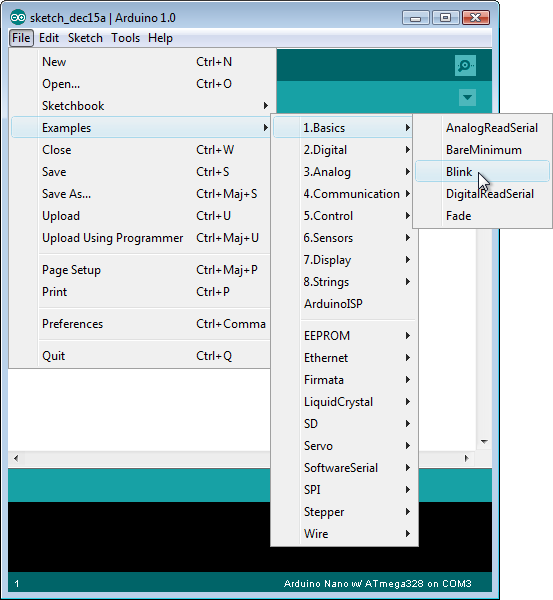The height and width of the screenshot is (600, 553).
Task: Choose Upload Using Programmer
Action: pos(140,238)
